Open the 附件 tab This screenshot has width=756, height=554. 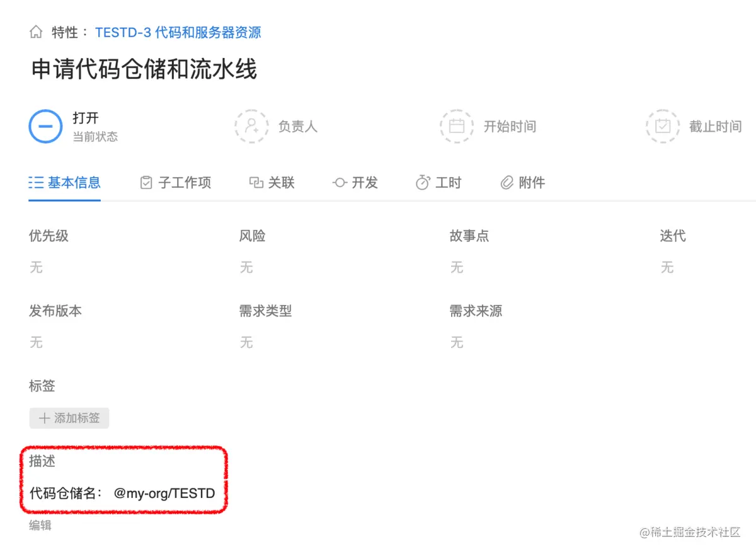tap(522, 183)
